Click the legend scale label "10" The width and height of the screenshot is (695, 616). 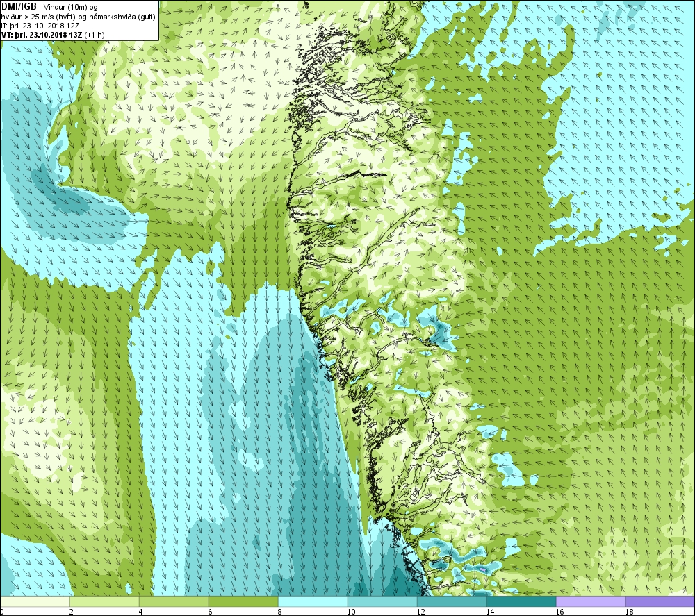pos(351,612)
